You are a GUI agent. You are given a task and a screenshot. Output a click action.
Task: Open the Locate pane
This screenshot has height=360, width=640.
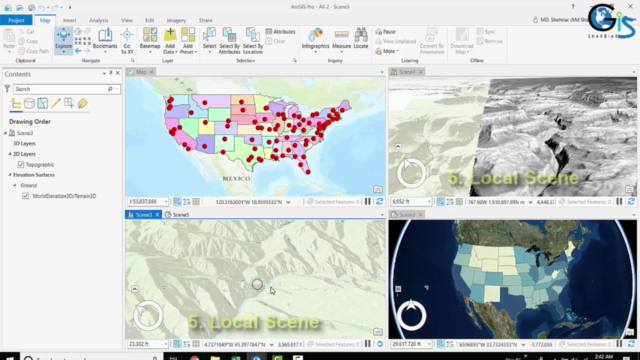(x=361, y=39)
